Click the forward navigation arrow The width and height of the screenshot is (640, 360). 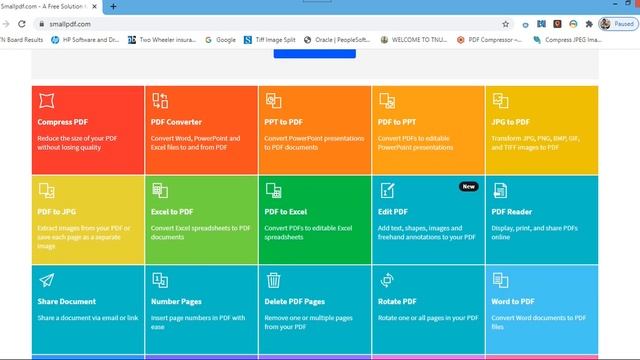pyautogui.click(x=6, y=24)
